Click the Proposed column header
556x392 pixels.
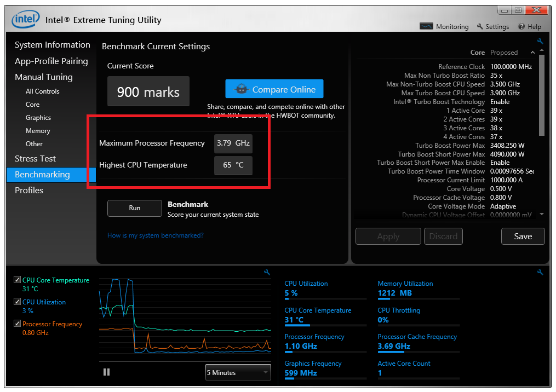(x=504, y=53)
